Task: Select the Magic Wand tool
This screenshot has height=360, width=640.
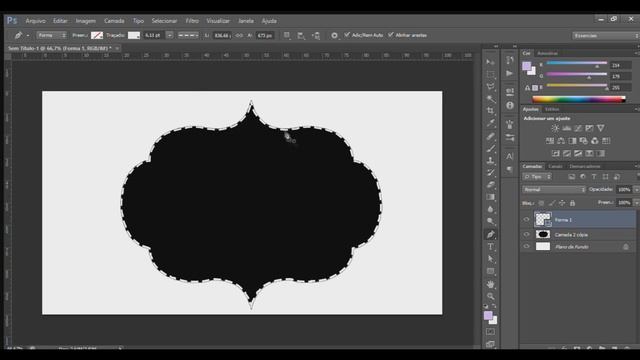Action: tap(490, 99)
